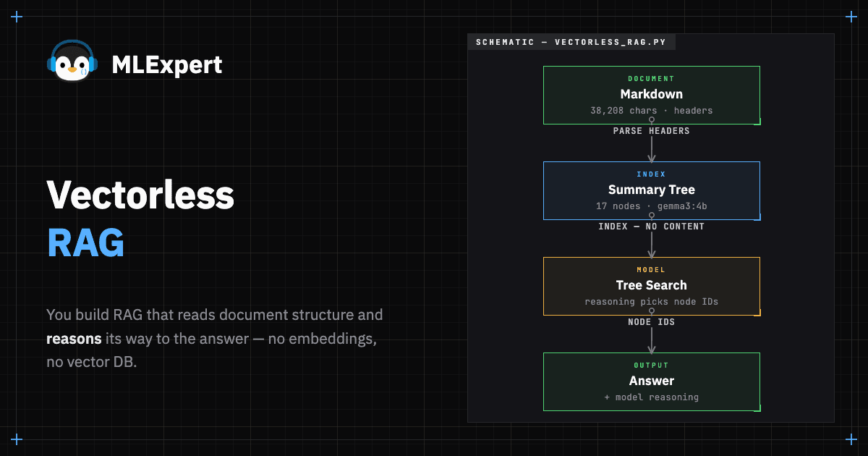Image resolution: width=868 pixels, height=456 pixels.
Task: Click the blue RAG heading word
Action: (86, 243)
